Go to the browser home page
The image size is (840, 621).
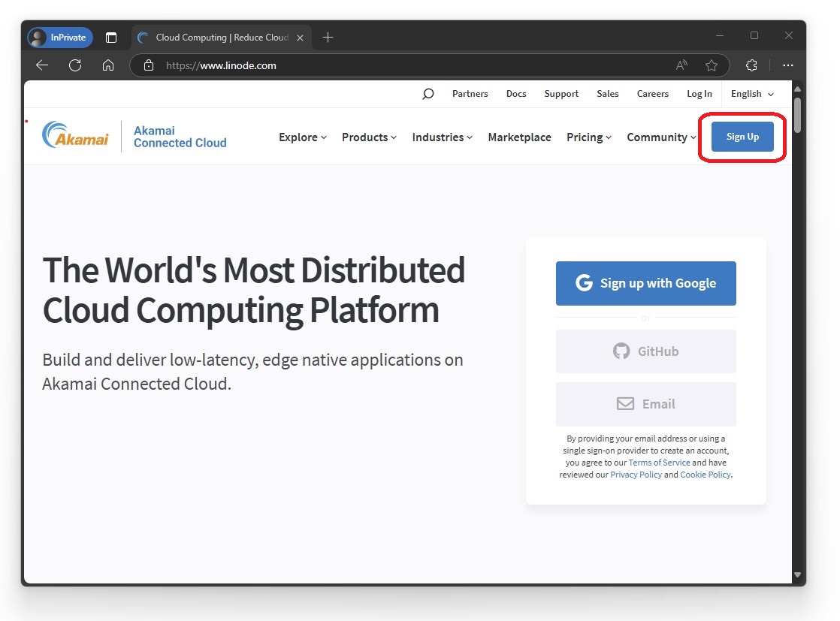click(108, 65)
